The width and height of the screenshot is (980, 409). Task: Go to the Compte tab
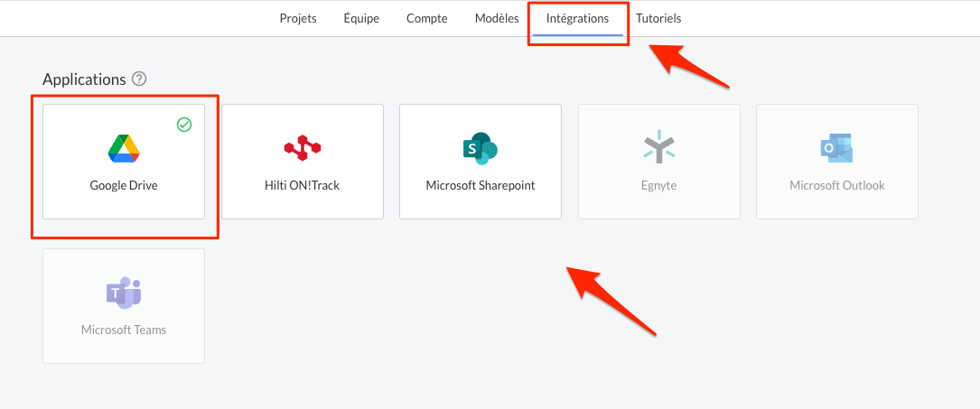[x=427, y=18]
